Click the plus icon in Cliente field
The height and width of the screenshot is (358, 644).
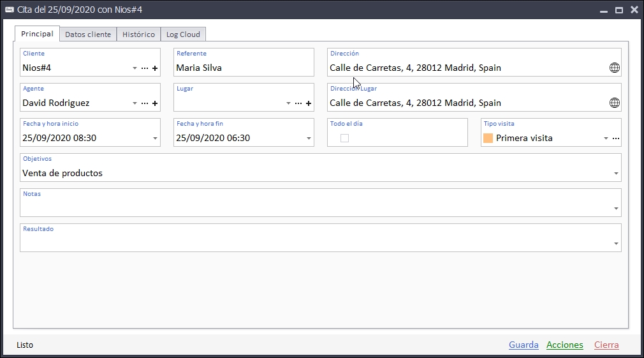tap(155, 68)
